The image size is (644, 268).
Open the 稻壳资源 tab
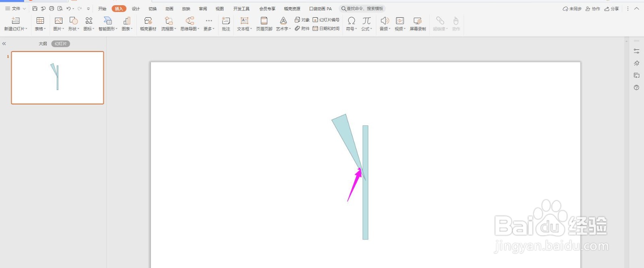(292, 8)
